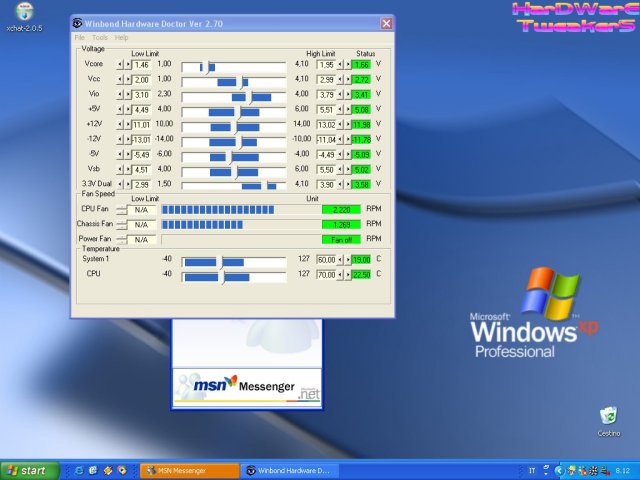Image resolution: width=640 pixels, height=480 pixels.
Task: Decrease the Vcc low limit with the left arrow
Action: 120,80
